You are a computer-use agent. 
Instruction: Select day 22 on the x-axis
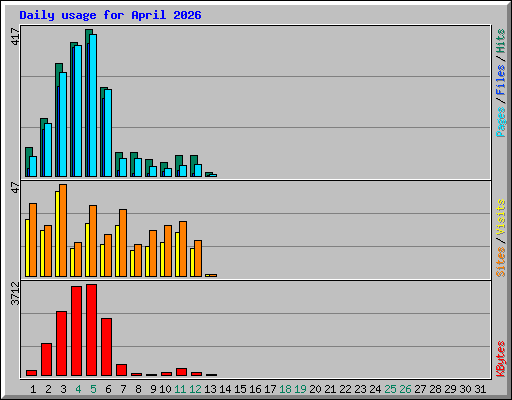[346, 389]
